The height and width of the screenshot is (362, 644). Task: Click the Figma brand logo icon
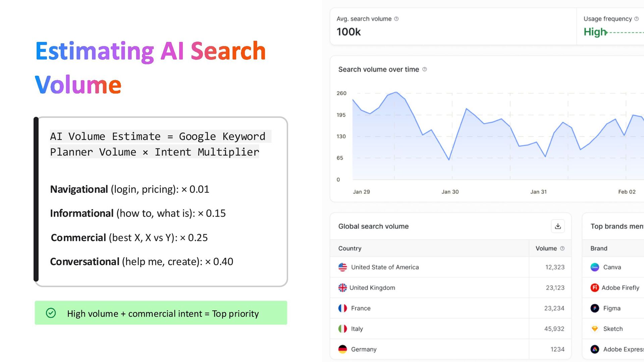pos(595,308)
